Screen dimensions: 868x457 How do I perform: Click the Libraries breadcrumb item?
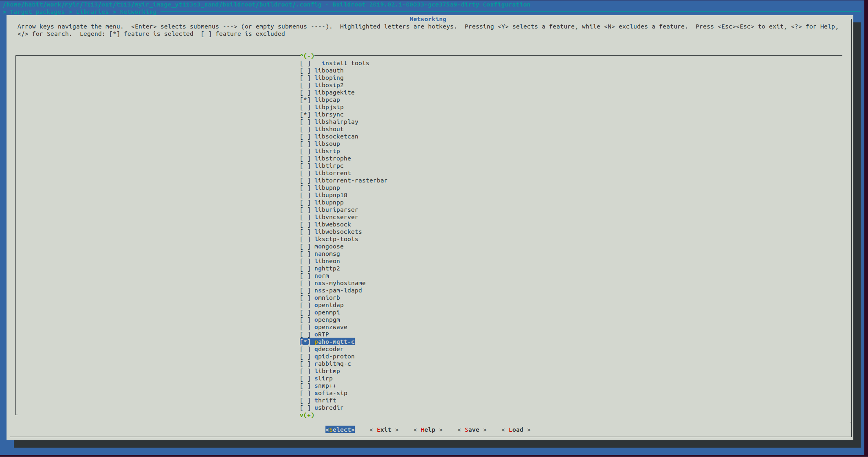[x=92, y=12]
